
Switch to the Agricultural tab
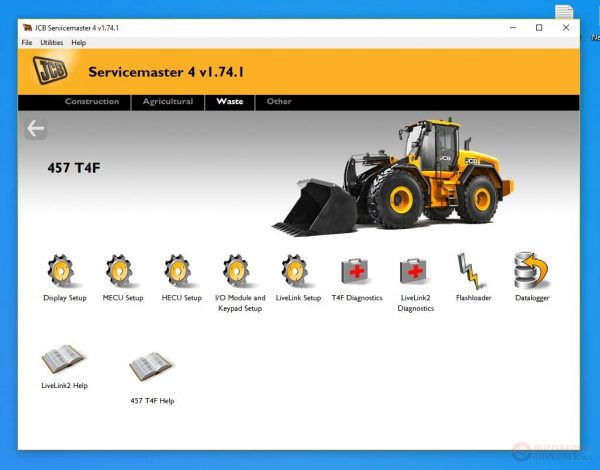tap(168, 101)
